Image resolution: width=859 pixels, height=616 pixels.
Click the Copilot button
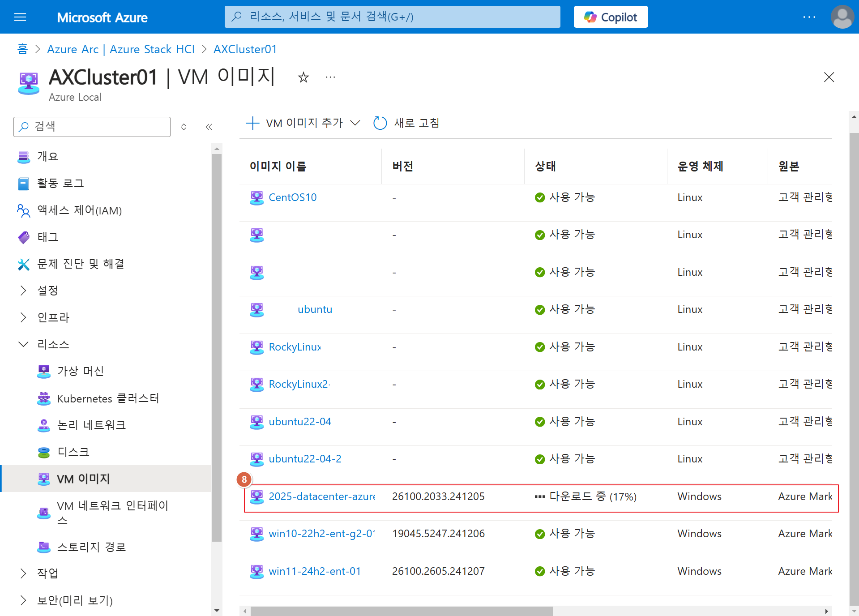611,17
